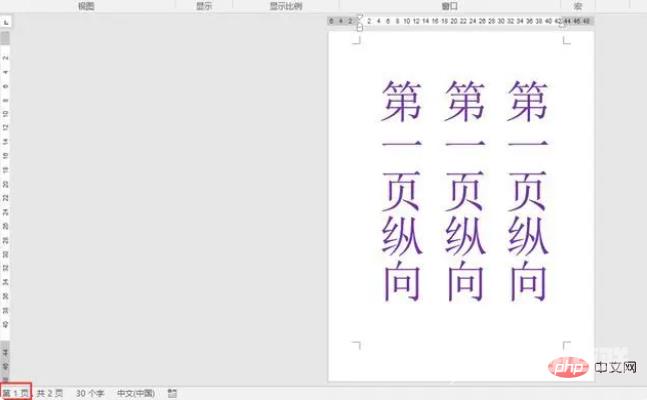Select the first line indent marker on the ruler
This screenshot has width=647, height=400.
pos(360,17)
